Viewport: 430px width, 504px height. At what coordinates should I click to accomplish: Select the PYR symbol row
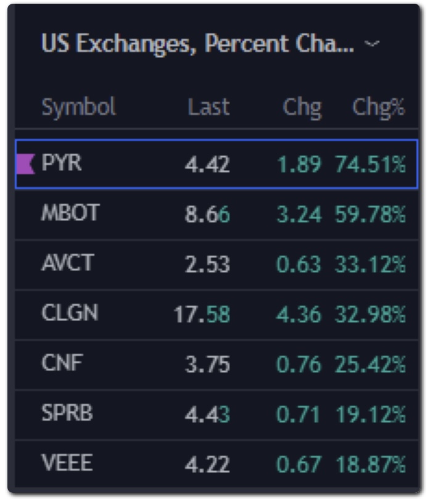[62, 164]
